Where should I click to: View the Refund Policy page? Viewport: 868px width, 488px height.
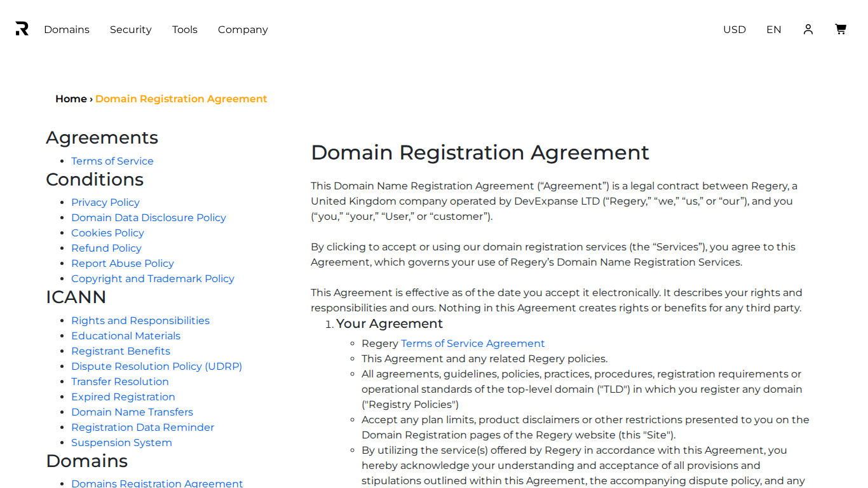pos(106,248)
